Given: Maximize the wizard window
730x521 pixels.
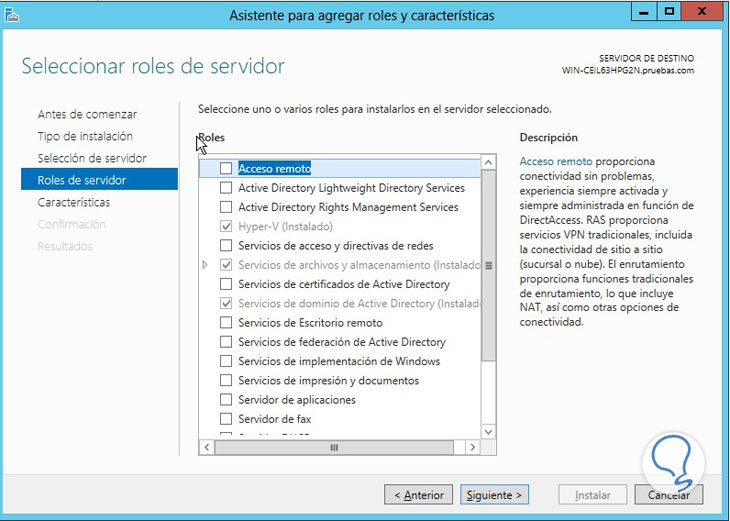Looking at the screenshot, I should click(x=669, y=12).
